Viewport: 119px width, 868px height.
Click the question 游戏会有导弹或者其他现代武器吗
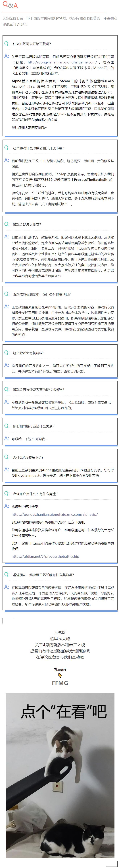[x=38, y=389]
